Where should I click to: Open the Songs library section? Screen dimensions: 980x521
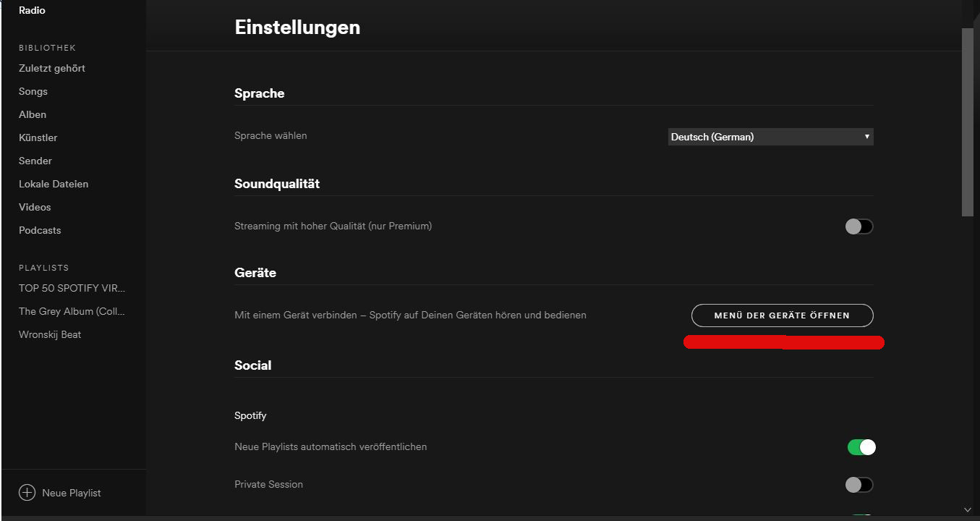click(33, 91)
